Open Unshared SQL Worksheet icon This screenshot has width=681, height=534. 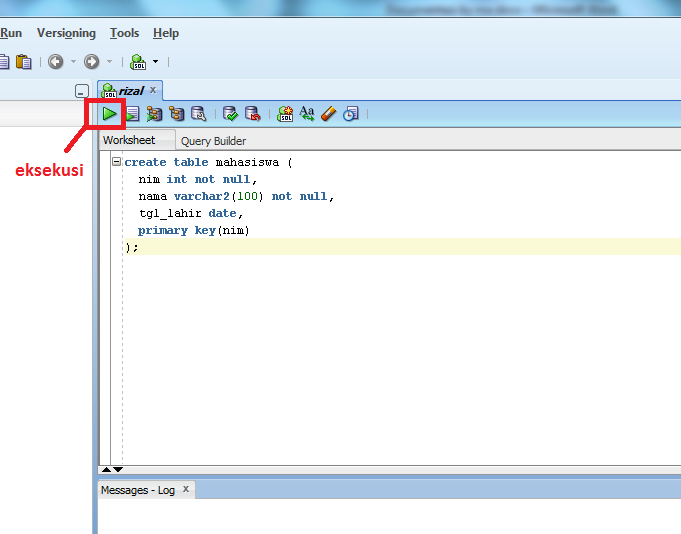[x=285, y=114]
